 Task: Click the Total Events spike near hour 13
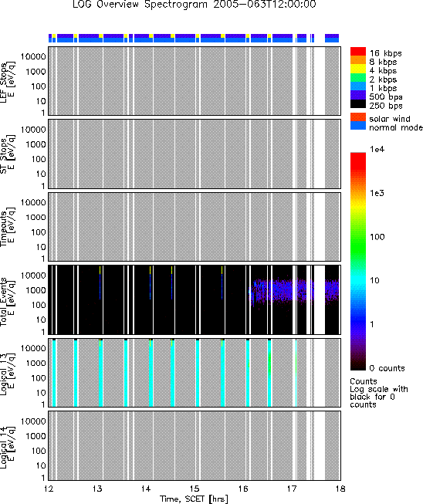[100, 282]
